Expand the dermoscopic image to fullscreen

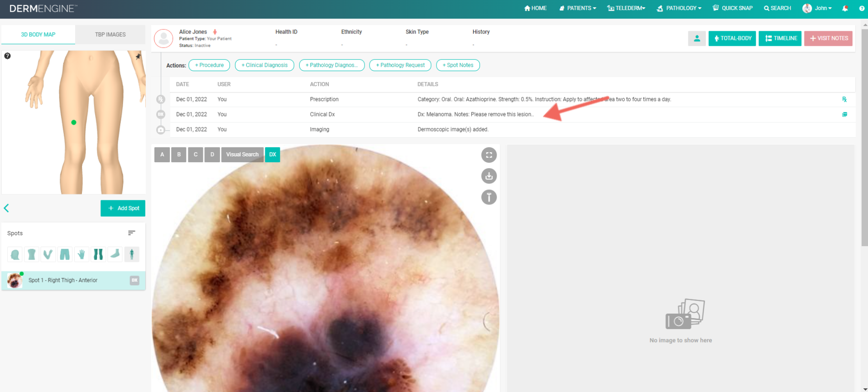coord(489,155)
